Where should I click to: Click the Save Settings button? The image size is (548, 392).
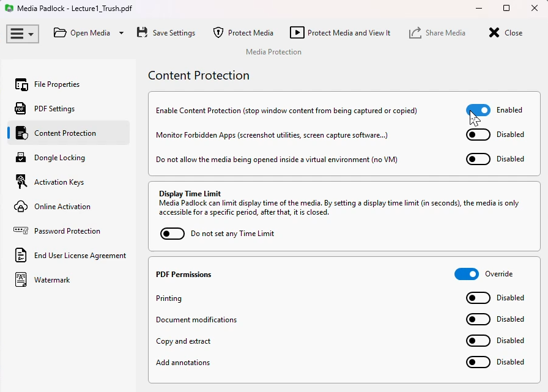click(166, 33)
